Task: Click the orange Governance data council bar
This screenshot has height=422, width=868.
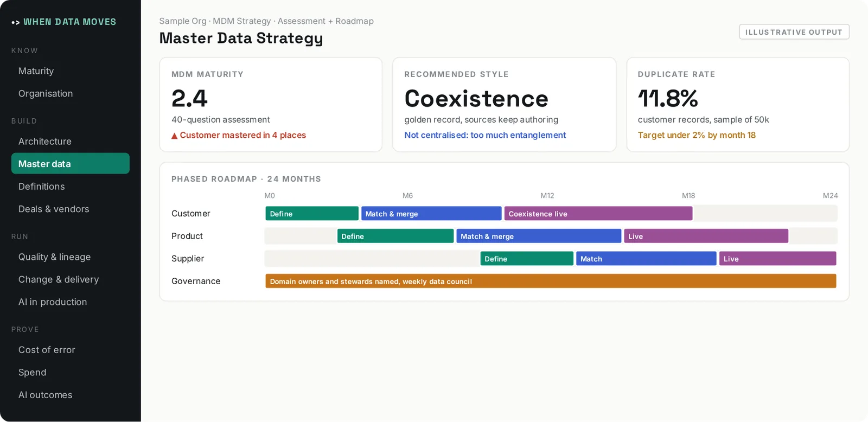Action: pos(551,282)
